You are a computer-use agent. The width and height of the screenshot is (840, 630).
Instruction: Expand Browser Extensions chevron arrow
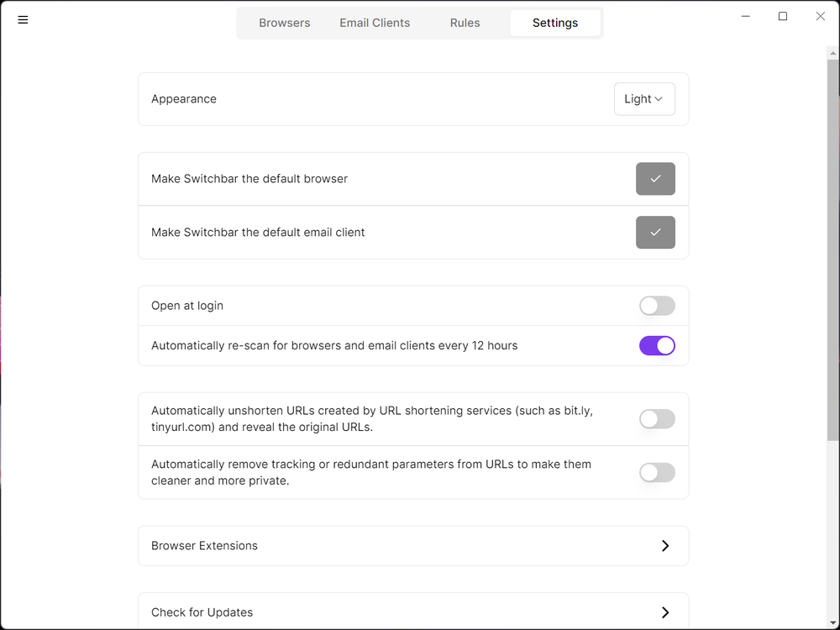click(x=664, y=546)
